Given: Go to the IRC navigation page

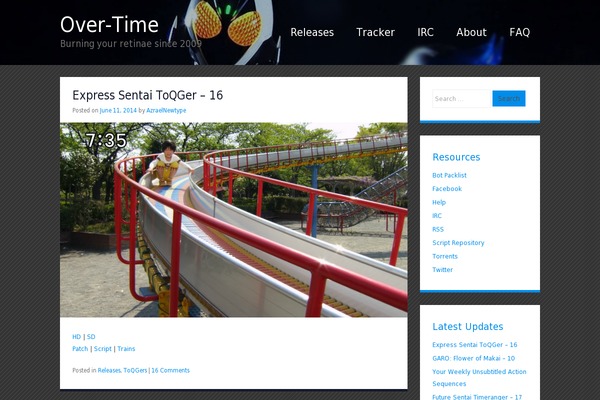Looking at the screenshot, I should (426, 32).
